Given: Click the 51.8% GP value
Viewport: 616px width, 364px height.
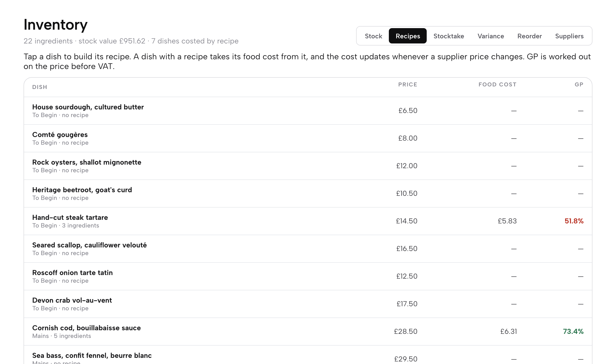Looking at the screenshot, I should click(574, 221).
